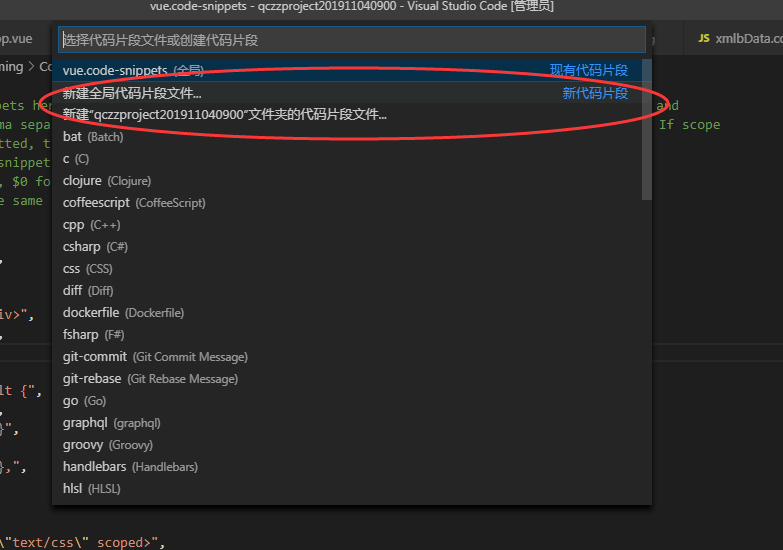Select the c (C) snippet language
The height and width of the screenshot is (550, 783).
pos(347,159)
